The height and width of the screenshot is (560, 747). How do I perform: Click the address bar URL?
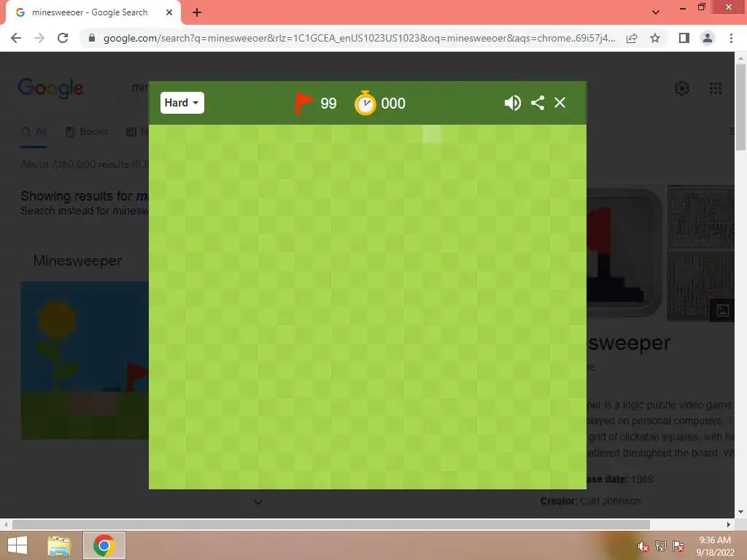[x=359, y=38]
